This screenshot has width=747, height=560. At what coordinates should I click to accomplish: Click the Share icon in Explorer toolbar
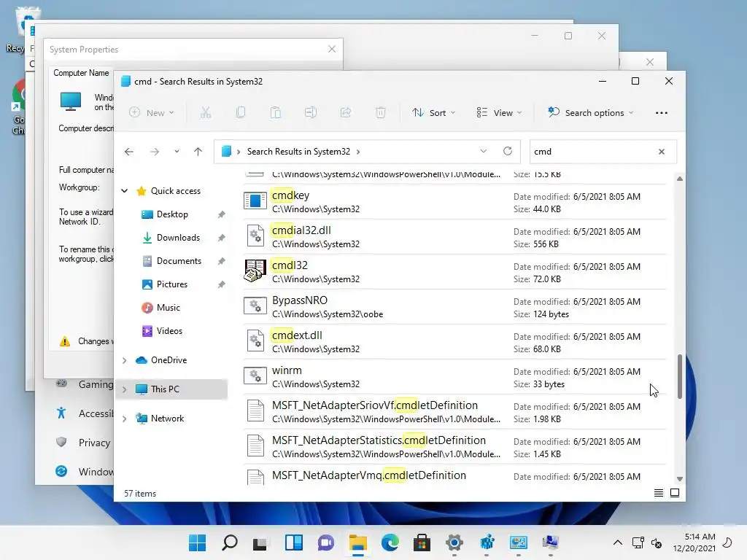tap(345, 113)
